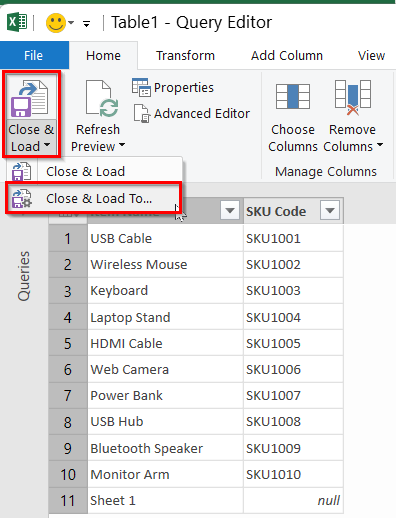Click icon beside Close & Load menu entry

click(x=21, y=172)
